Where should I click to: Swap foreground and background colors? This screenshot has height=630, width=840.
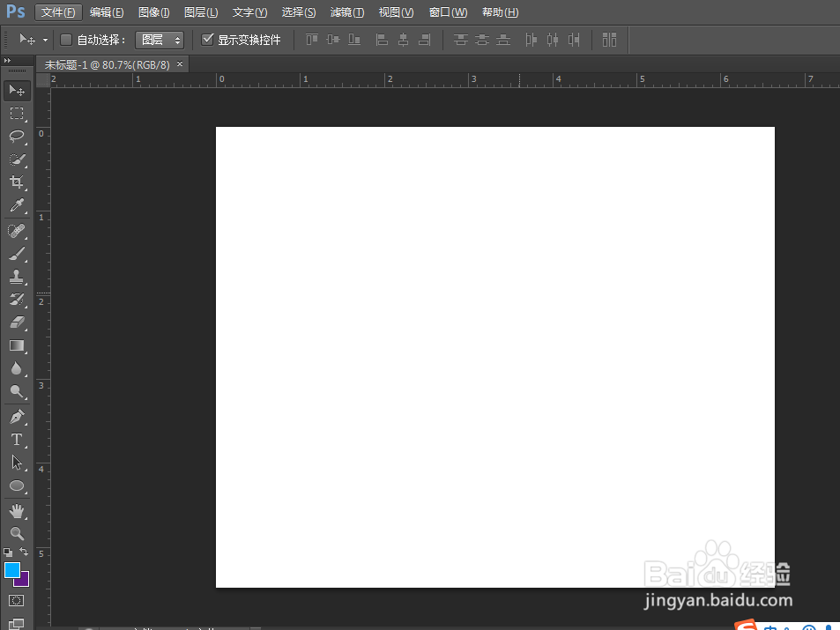(x=24, y=552)
